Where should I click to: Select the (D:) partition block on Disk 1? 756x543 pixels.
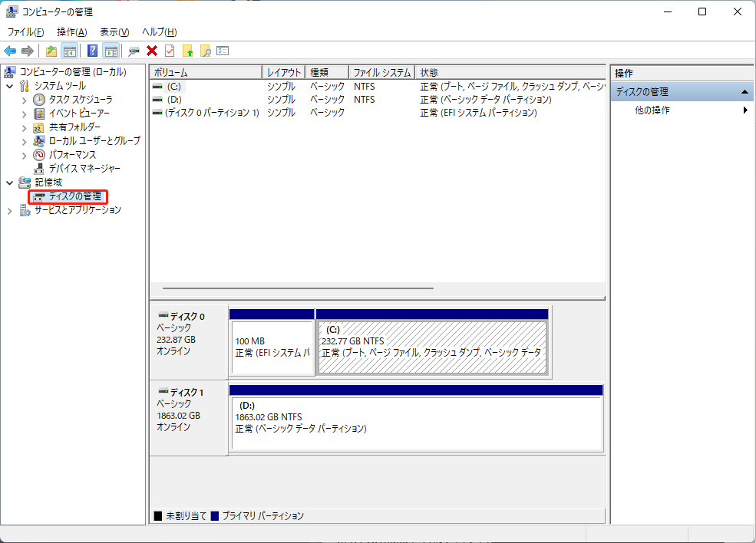[415, 423]
